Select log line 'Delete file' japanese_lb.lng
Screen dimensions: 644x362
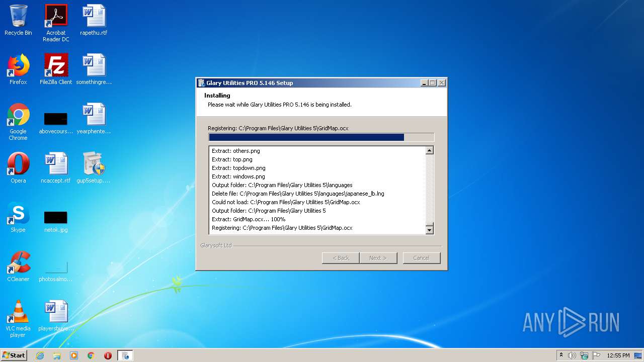(298, 194)
